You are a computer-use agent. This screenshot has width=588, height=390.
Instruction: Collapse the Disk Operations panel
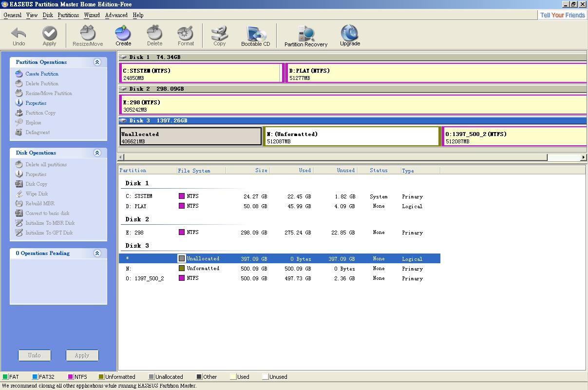pos(97,153)
